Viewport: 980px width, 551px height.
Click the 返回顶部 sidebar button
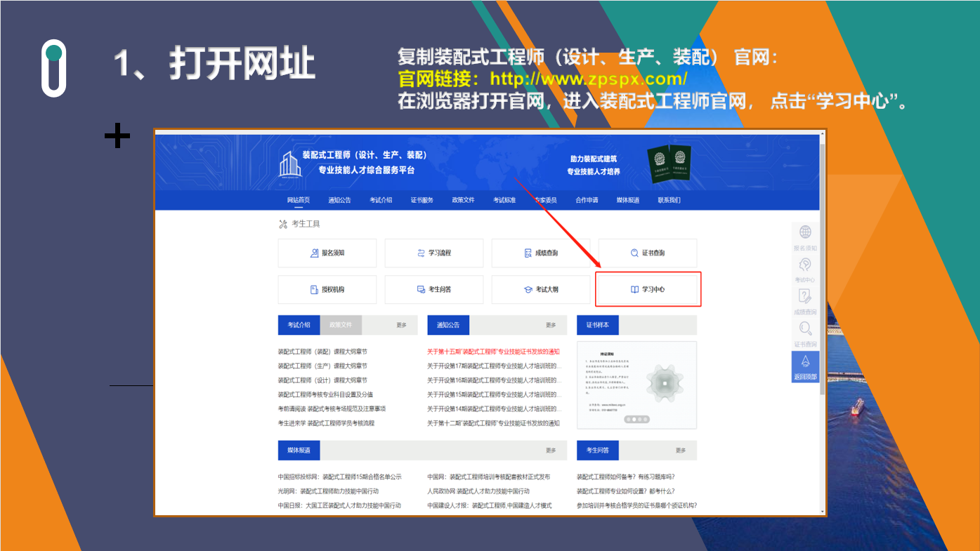coord(805,366)
